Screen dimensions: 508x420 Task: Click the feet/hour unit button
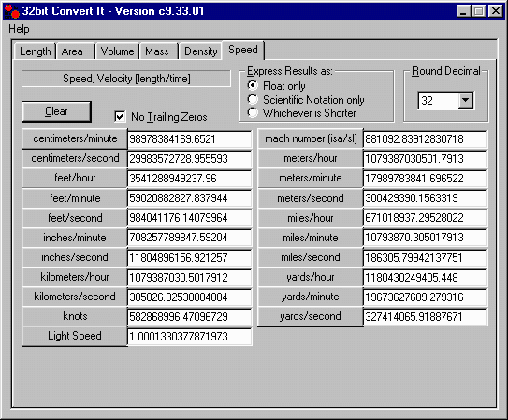coord(75,178)
